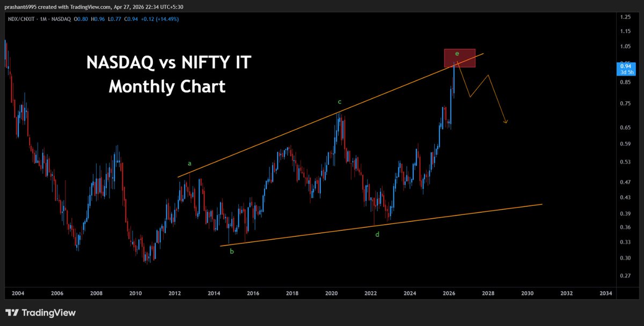Viewport: 644px width, 326px height.
Task: Select the lower orange trendline through b and d
Action: click(x=381, y=225)
